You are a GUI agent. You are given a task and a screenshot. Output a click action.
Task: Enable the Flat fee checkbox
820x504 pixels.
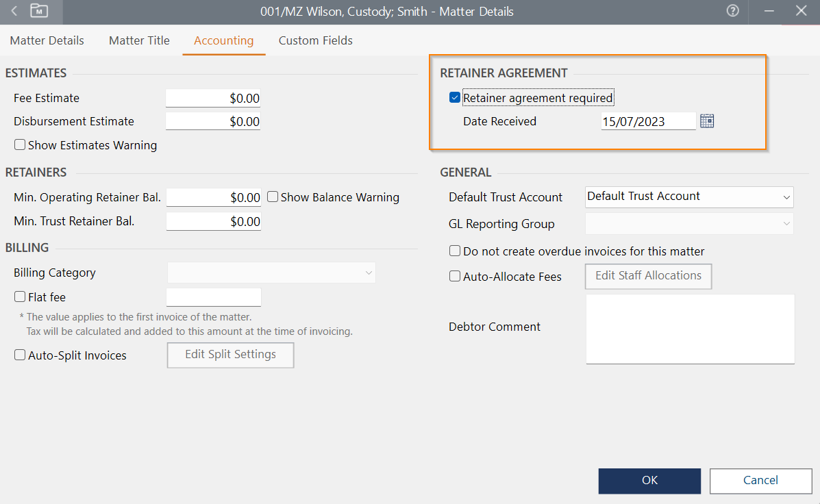pos(20,297)
